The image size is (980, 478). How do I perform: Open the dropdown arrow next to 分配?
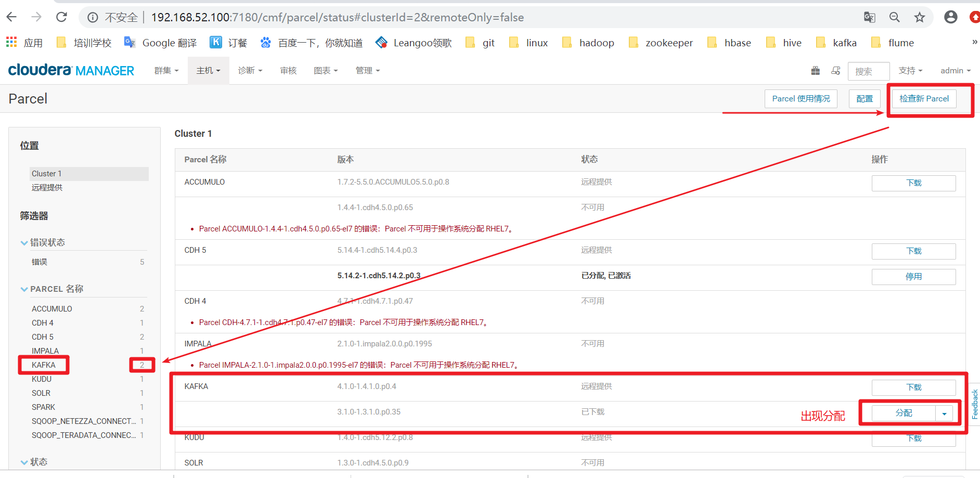(944, 414)
